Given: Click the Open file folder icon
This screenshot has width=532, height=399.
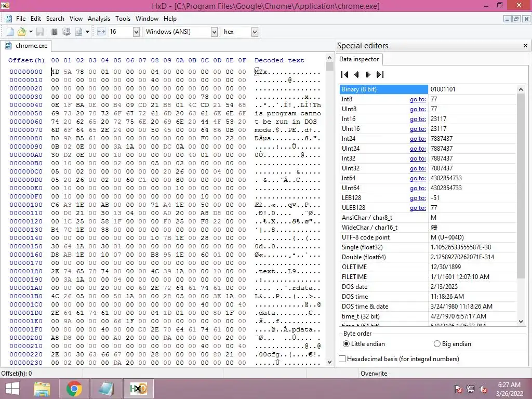Looking at the screenshot, I should (22, 32).
